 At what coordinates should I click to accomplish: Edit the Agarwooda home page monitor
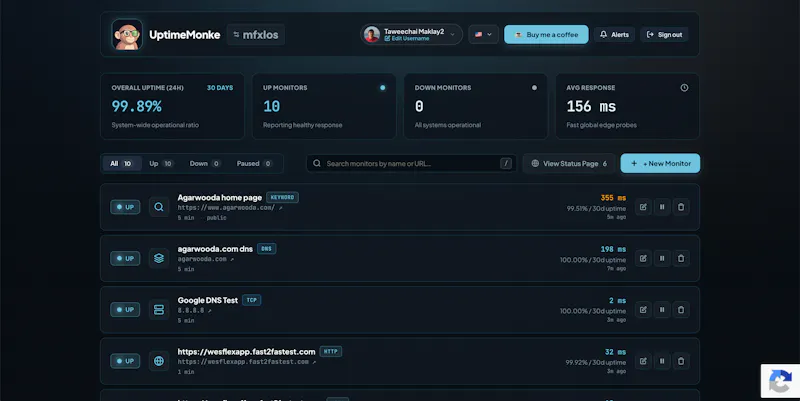[643, 207]
